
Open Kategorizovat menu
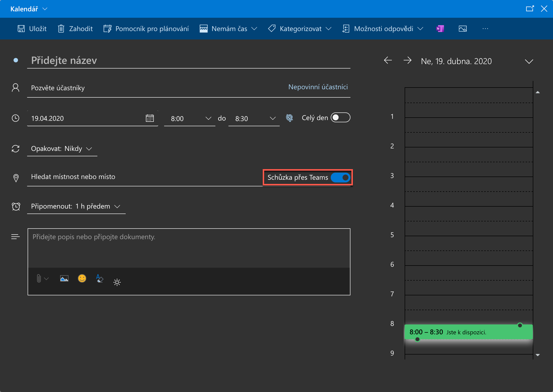coord(300,29)
